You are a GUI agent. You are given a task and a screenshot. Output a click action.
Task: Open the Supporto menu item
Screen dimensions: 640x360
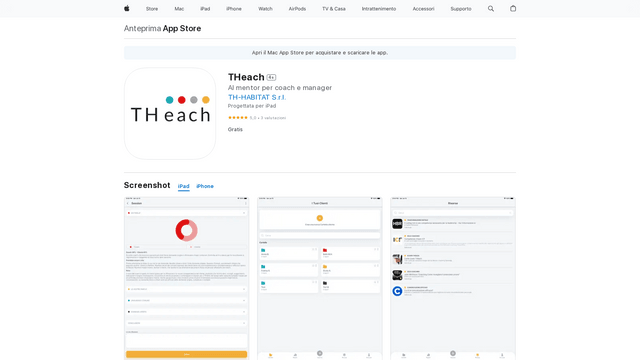461,9
